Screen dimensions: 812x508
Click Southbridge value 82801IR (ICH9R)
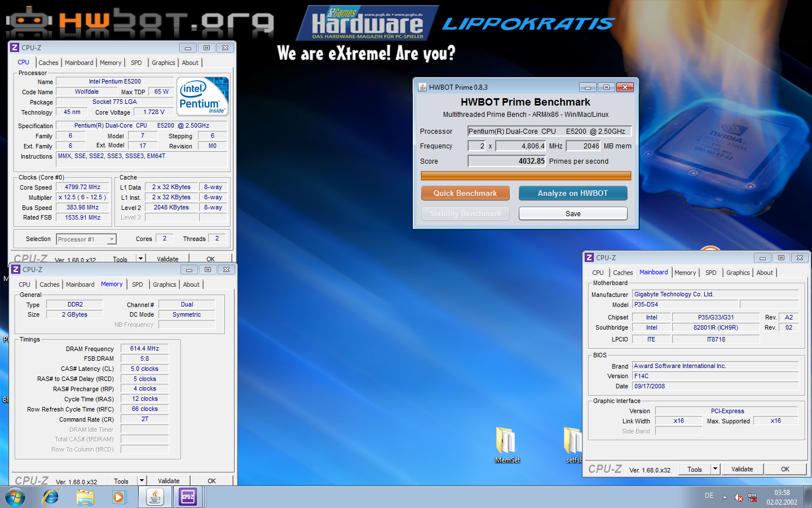[716, 327]
